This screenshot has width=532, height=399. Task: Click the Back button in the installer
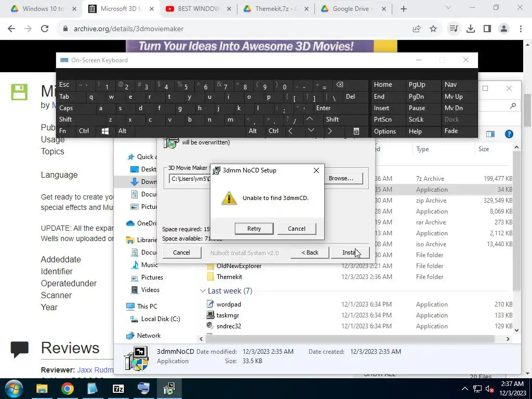point(310,252)
